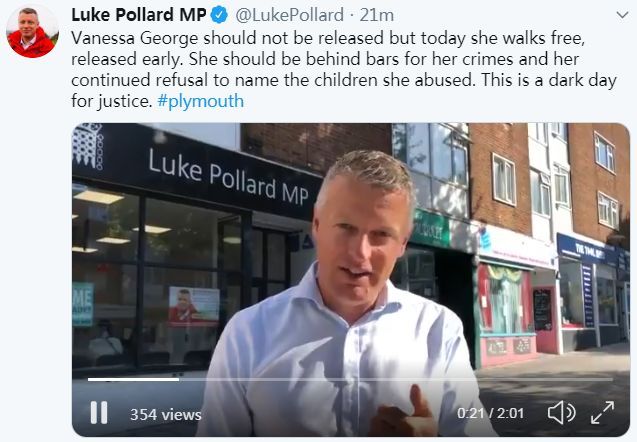Expand the video to fullscreen
Viewport: 637px width, 442px height.
pos(602,412)
